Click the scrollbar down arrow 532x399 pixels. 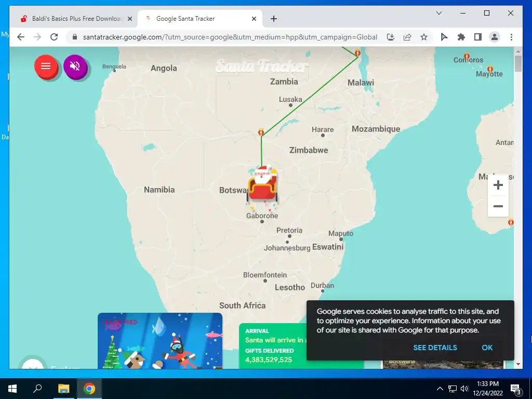pos(518,364)
